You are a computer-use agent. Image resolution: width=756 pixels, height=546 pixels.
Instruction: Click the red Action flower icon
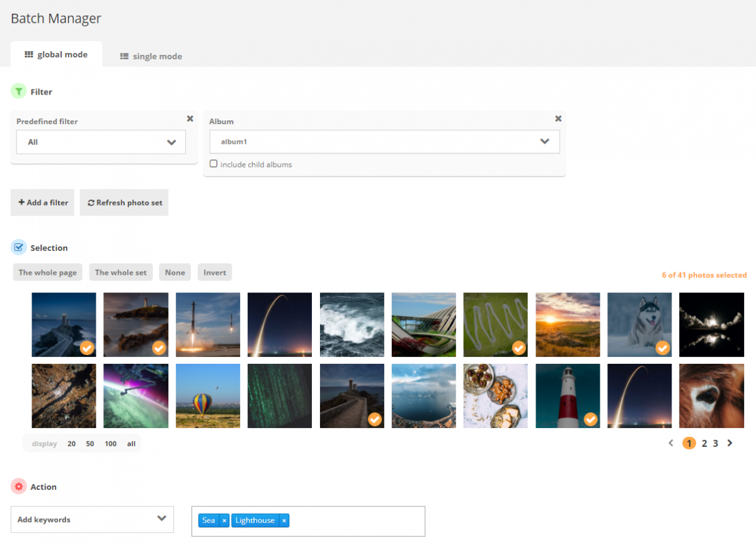[18, 486]
